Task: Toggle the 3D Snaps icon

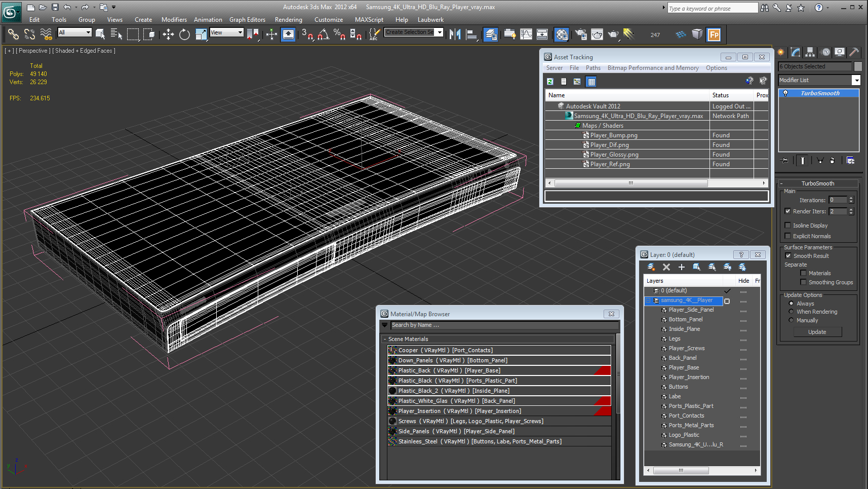Action: tap(307, 34)
